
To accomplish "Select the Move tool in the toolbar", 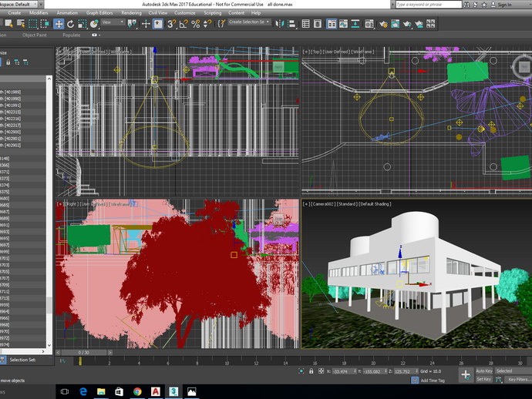I will click(59, 23).
